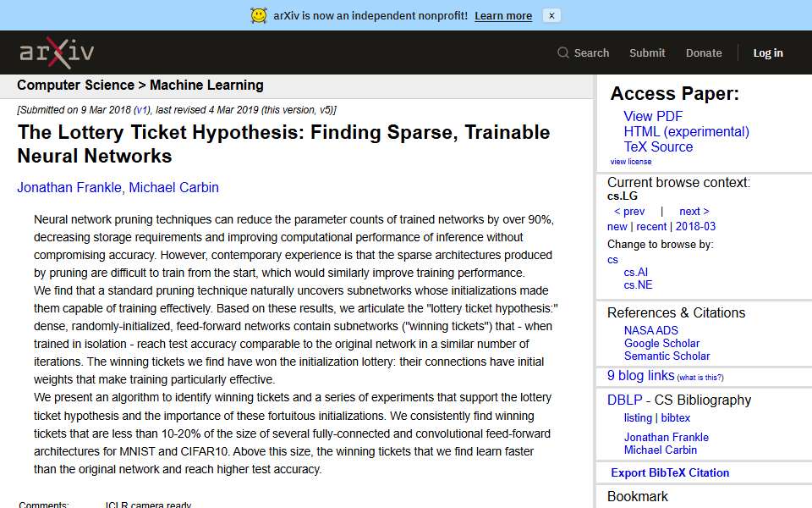This screenshot has width=812, height=508.
Task: Open the Submit page
Action: [x=647, y=52]
